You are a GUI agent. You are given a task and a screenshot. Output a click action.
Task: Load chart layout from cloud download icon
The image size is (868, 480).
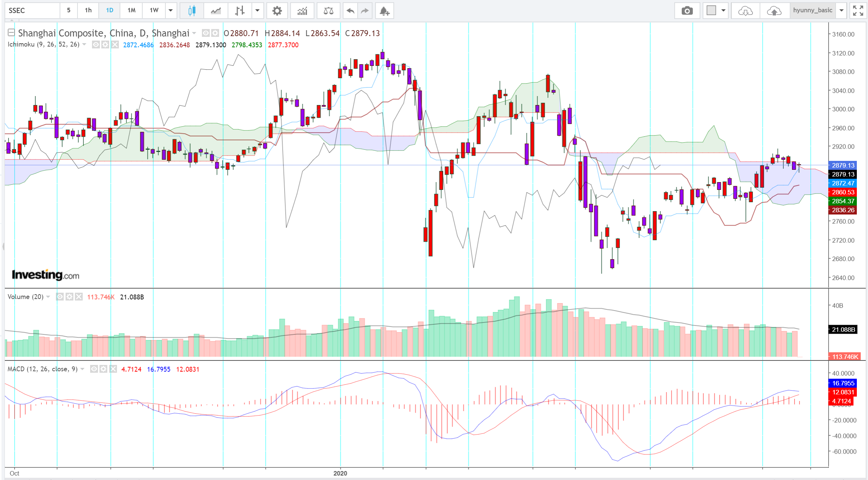pos(745,11)
